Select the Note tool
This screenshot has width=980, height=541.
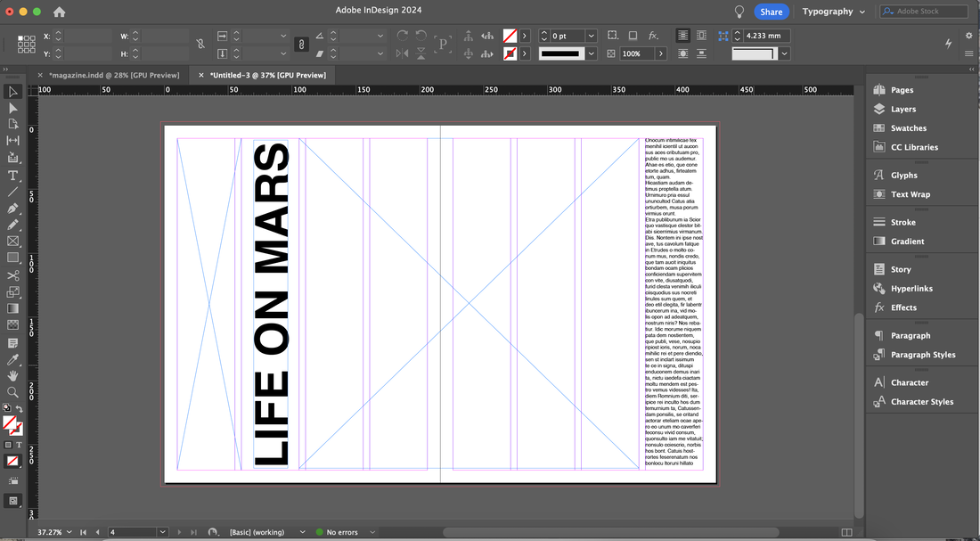pos(12,343)
